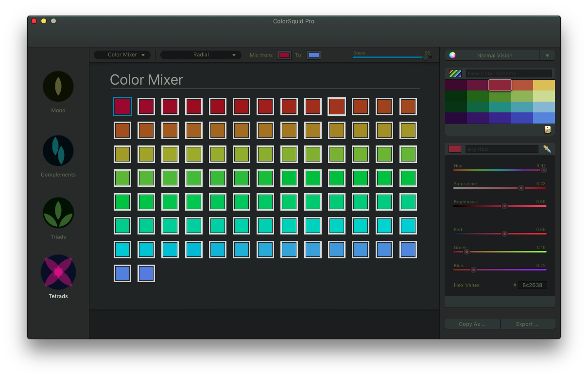
Task: Pick the Tetrads flower icon
Action: pos(58,272)
